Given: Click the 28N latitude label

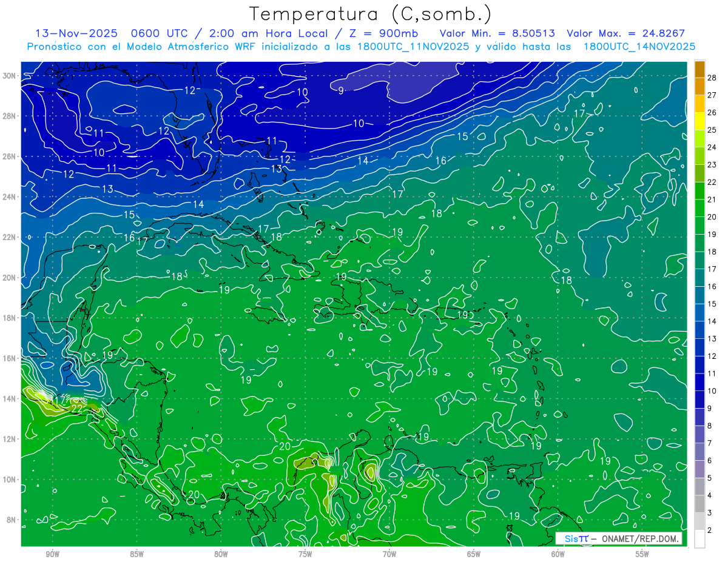Looking at the screenshot, I should pos(10,116).
